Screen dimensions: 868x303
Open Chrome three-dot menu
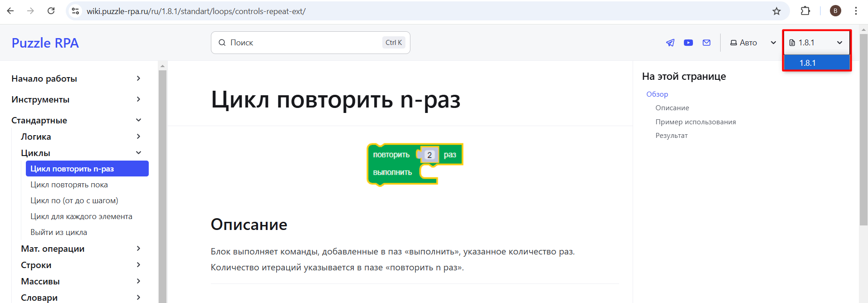(856, 11)
